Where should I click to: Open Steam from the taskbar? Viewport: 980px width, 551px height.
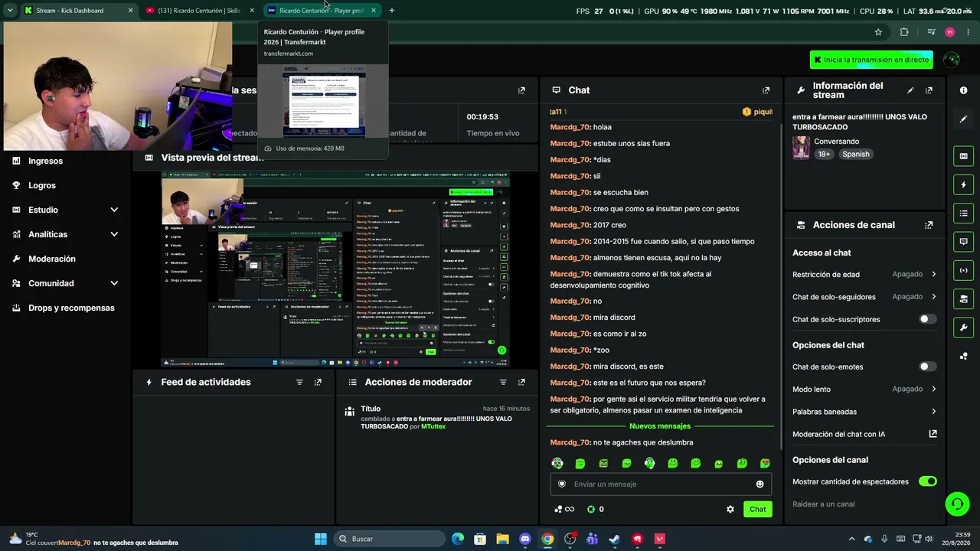[x=615, y=539]
